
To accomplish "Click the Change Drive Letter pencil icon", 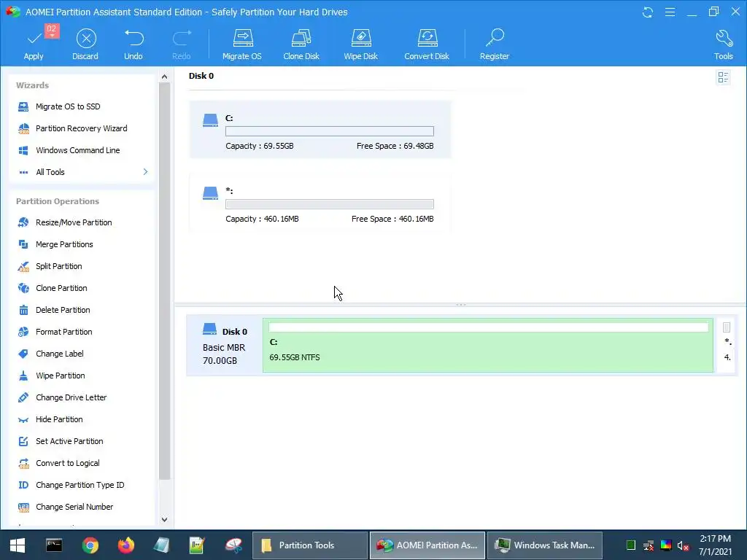I will click(x=23, y=397).
